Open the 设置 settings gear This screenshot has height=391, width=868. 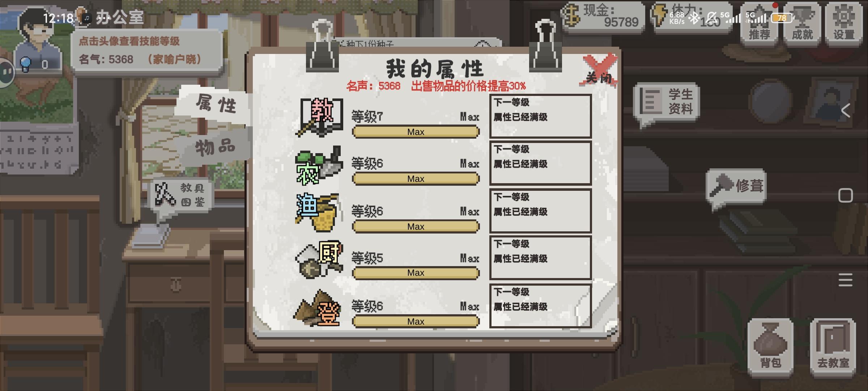coord(844,24)
